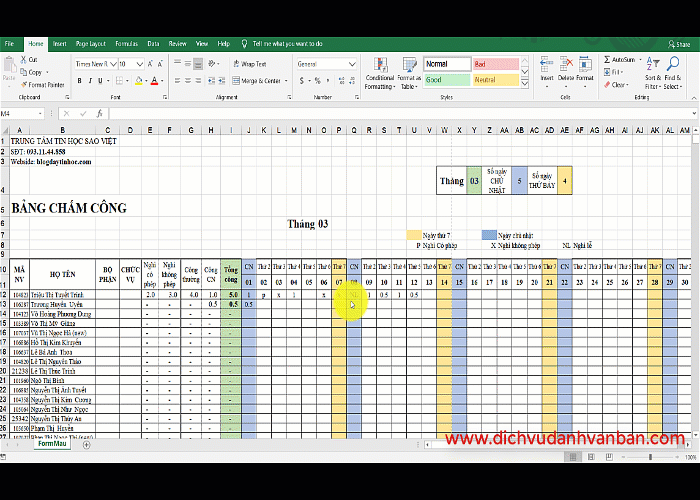Screen dimensions: 700x500
Task: Switch to the Formulas ribbon tab
Action: (x=126, y=44)
